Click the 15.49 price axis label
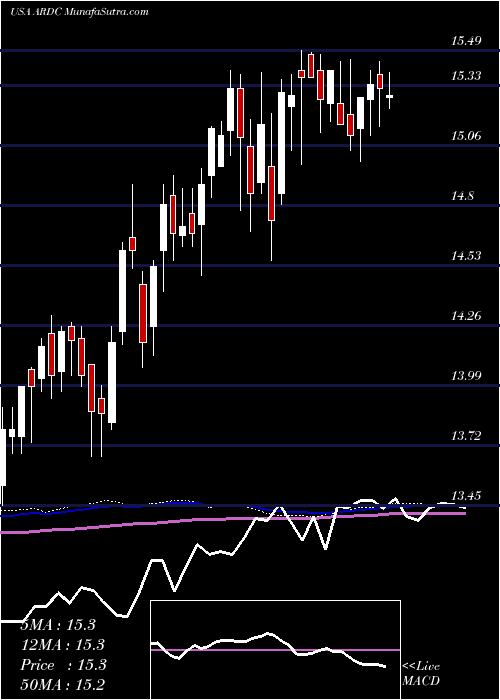 pyautogui.click(x=466, y=42)
